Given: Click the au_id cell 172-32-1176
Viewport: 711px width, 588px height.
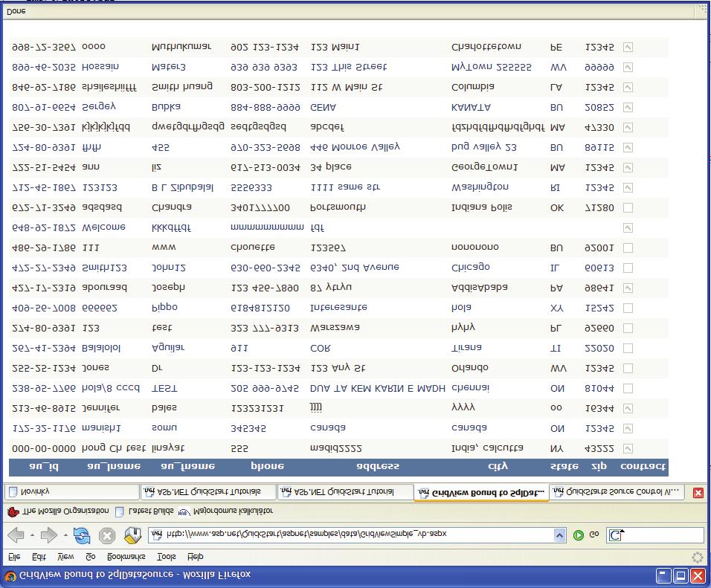Looking at the screenshot, I should pyautogui.click(x=44, y=428).
